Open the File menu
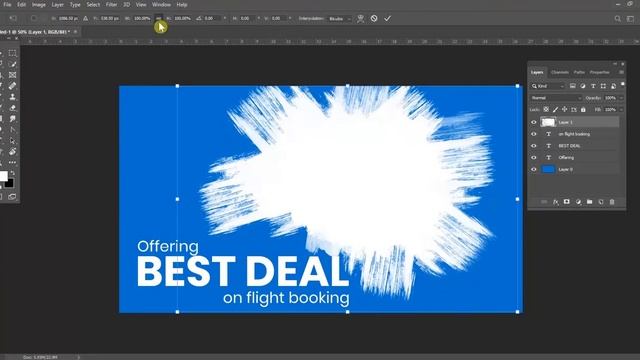 (7, 4)
